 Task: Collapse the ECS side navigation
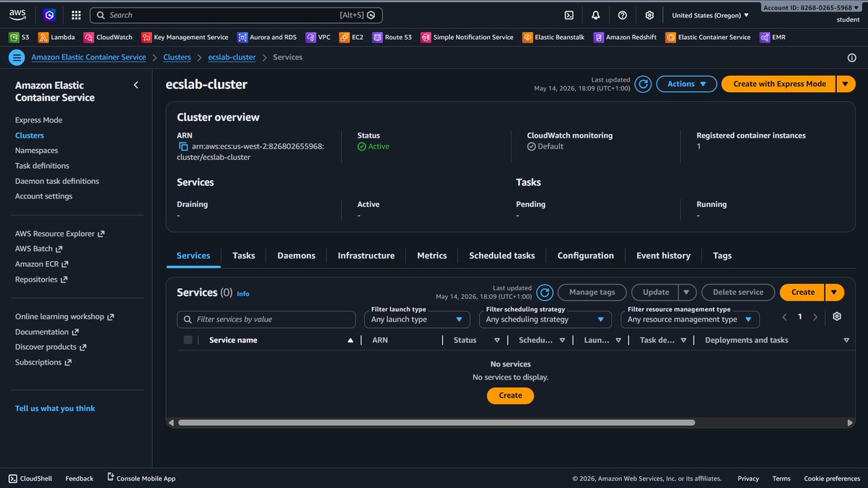(136, 85)
